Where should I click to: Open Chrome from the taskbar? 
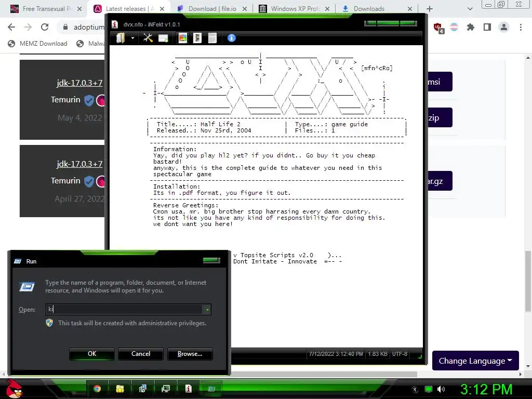tap(97, 389)
